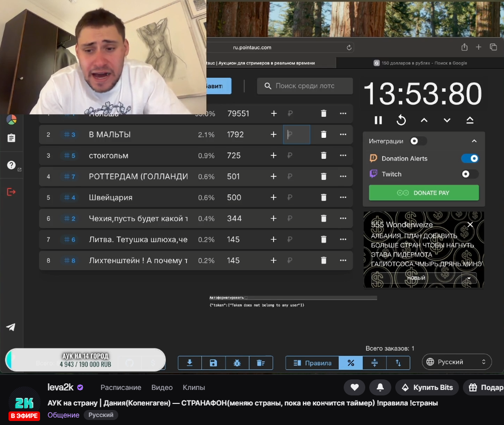The height and width of the screenshot is (425, 504).
Task: Focus the amount field in В МАЛЬТЫ row
Action: [297, 134]
